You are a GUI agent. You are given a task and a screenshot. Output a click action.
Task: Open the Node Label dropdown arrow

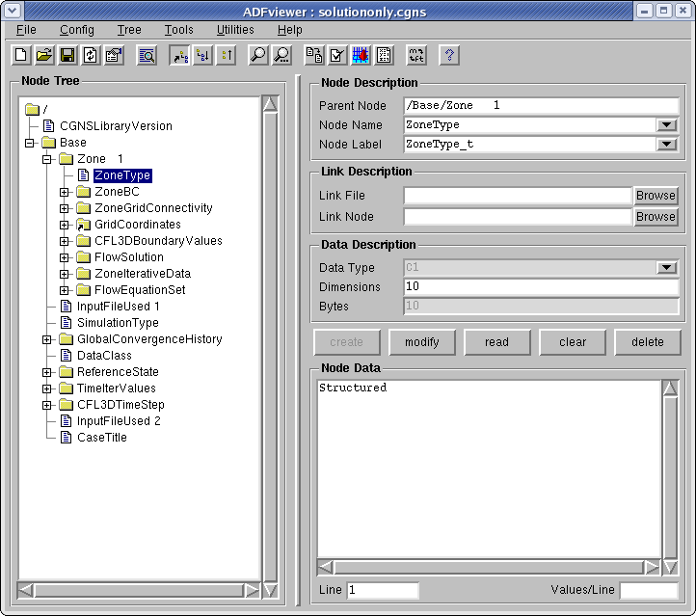[666, 145]
